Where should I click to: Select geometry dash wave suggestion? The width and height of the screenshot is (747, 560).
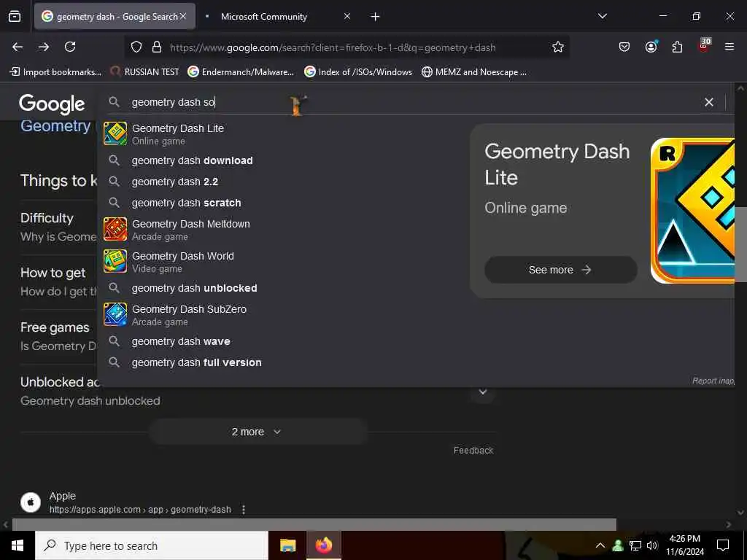pos(181,341)
